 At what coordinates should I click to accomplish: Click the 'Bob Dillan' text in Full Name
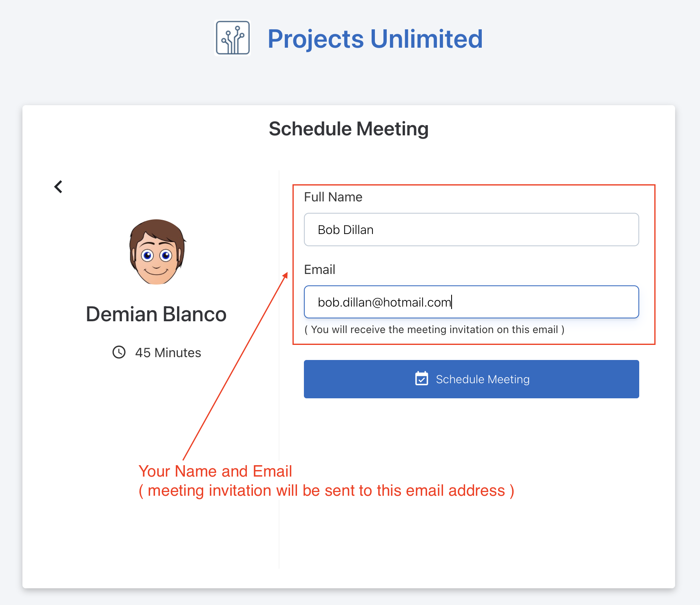tap(346, 230)
